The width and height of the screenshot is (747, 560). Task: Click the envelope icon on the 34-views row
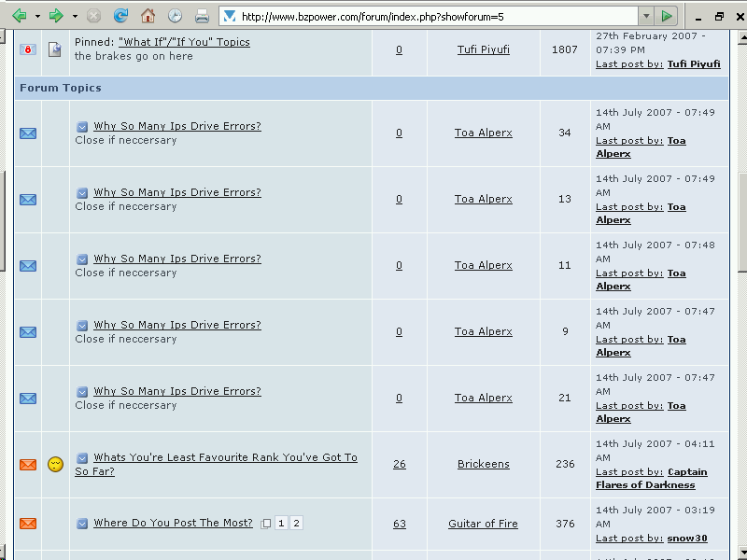click(28, 133)
